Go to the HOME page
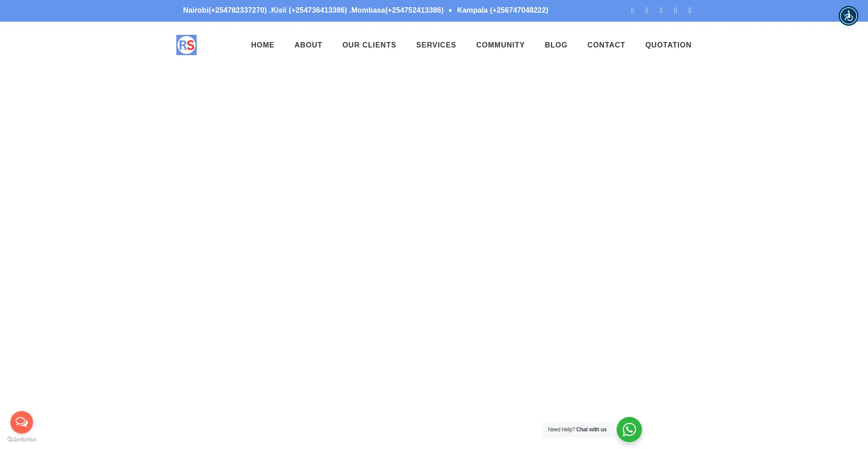Image resolution: width=868 pixels, height=449 pixels. click(263, 45)
